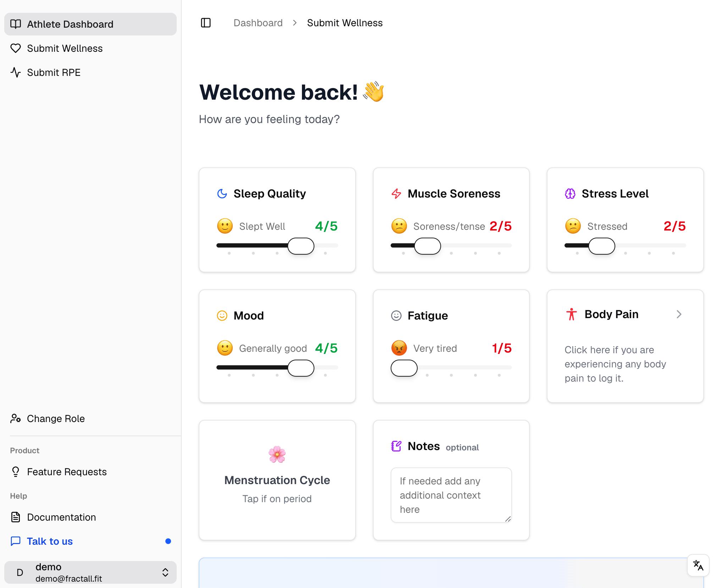
Task: Click the brain icon on Stress Level
Action: click(570, 194)
